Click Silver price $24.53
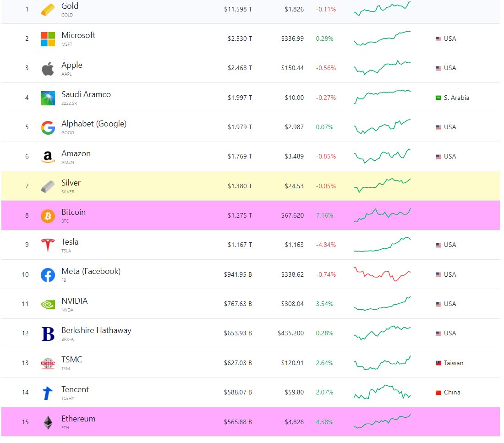This screenshot has height=443, width=504. (294, 186)
